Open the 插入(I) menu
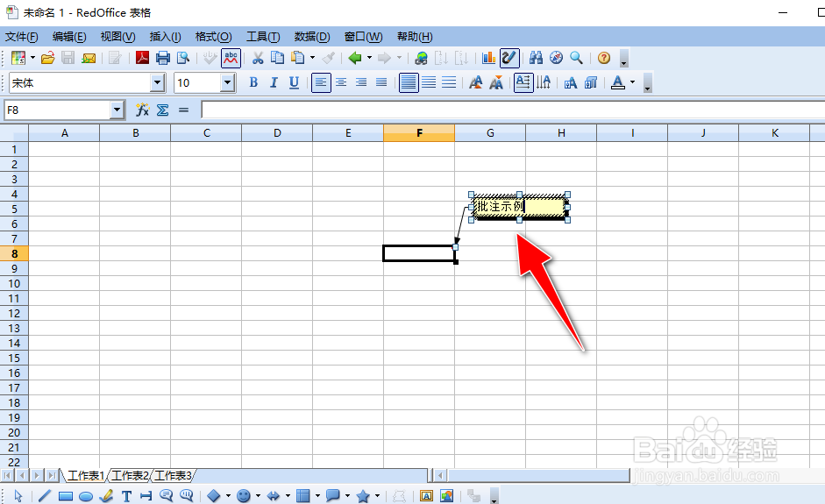Screen dimensions: 825x504 (165, 37)
